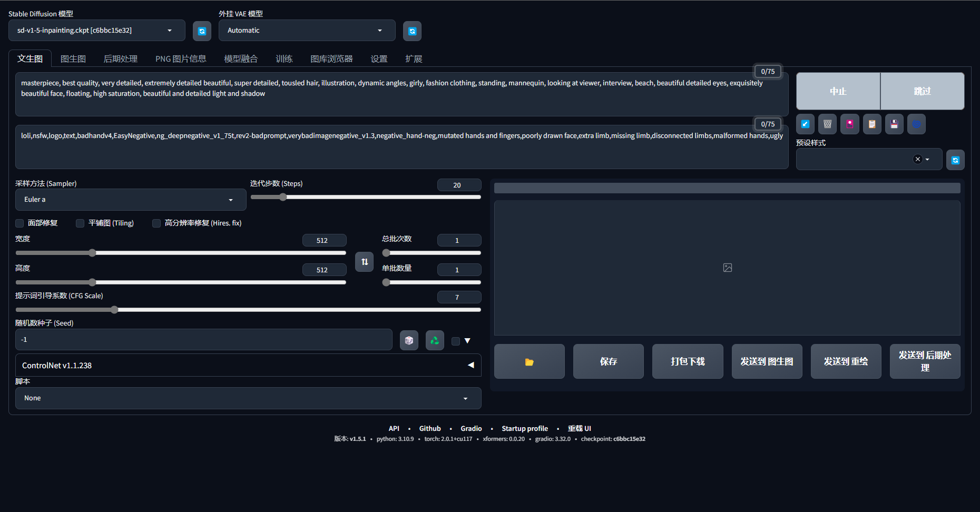Open the 图库浏览器 tab
The height and width of the screenshot is (512, 980).
tap(331, 58)
